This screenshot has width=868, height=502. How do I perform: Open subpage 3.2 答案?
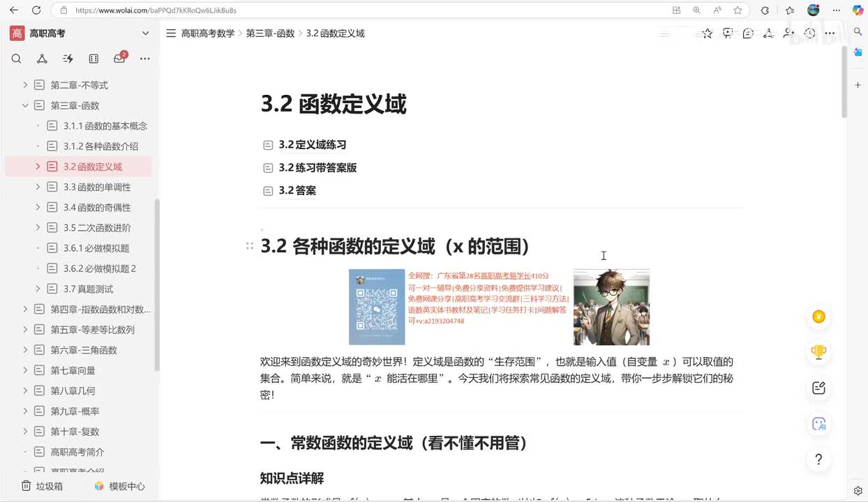(297, 190)
